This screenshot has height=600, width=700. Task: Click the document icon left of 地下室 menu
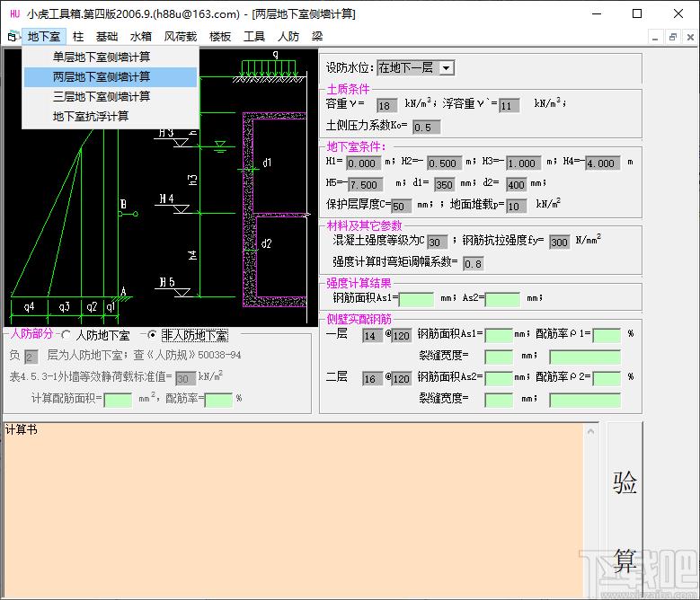point(13,37)
